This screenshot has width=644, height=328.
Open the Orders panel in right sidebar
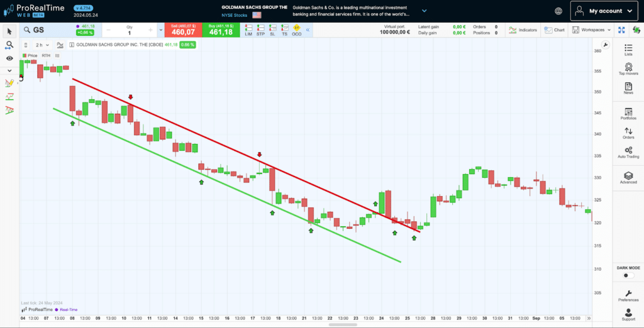pos(628,133)
